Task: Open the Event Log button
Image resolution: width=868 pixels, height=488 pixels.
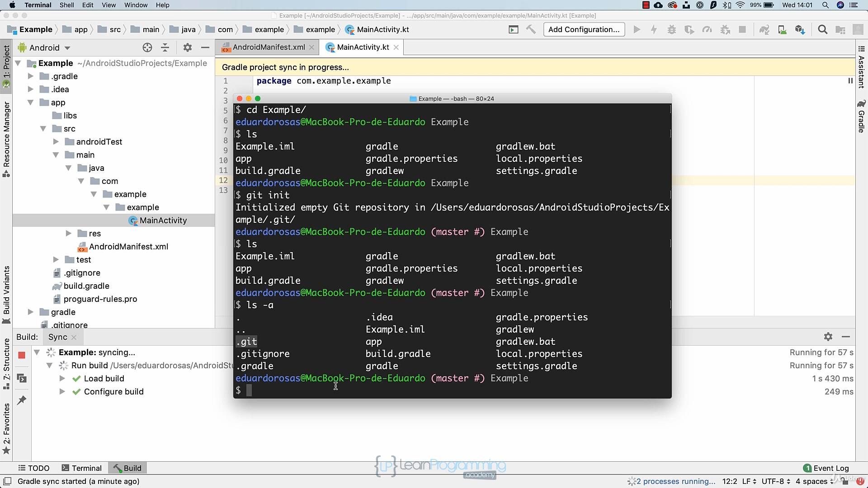Action: (x=826, y=468)
